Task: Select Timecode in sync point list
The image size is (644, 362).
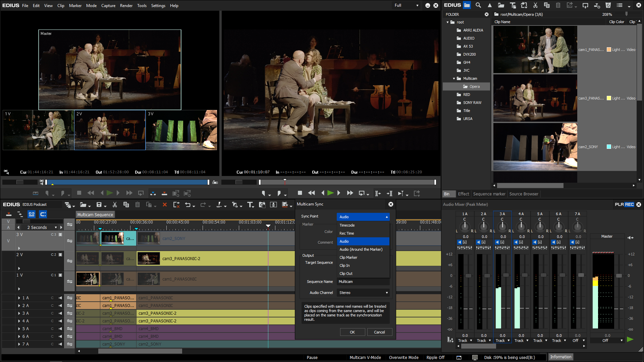Action: (x=347, y=225)
